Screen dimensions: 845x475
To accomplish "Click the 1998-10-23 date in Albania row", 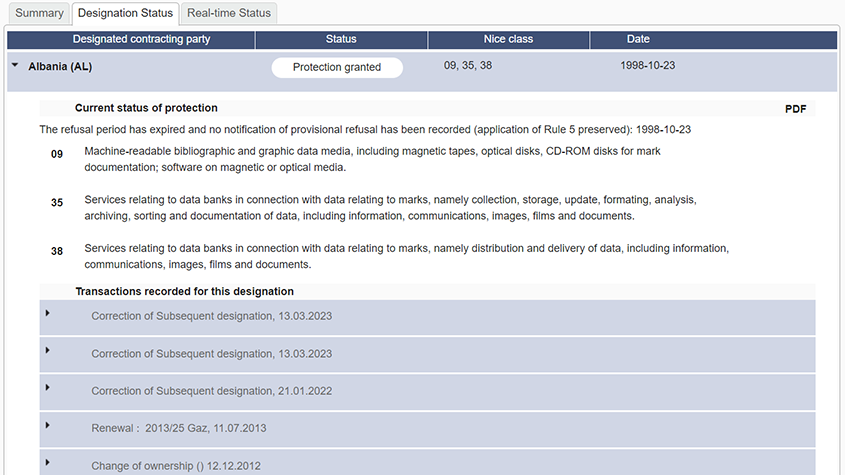I will point(648,65).
